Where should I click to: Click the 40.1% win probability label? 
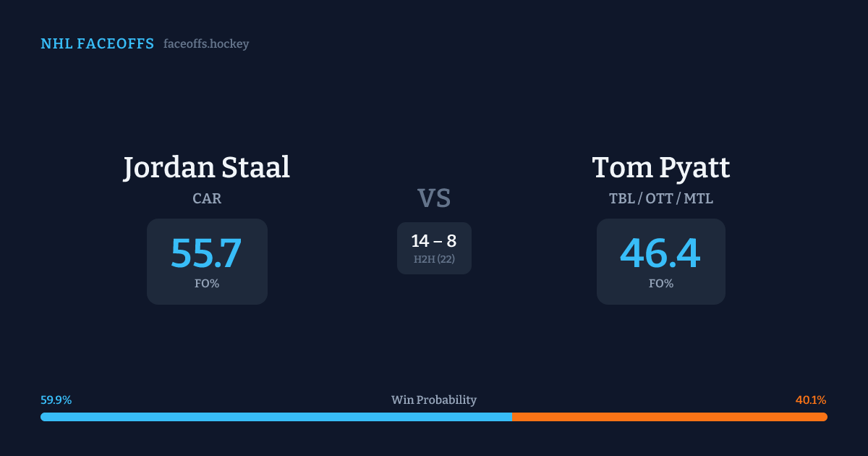tap(811, 400)
